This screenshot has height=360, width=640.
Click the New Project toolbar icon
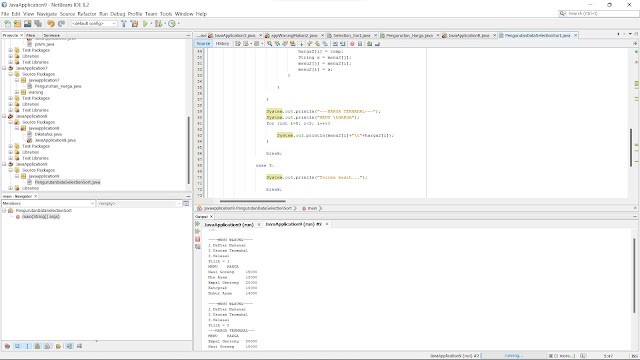coord(17,24)
